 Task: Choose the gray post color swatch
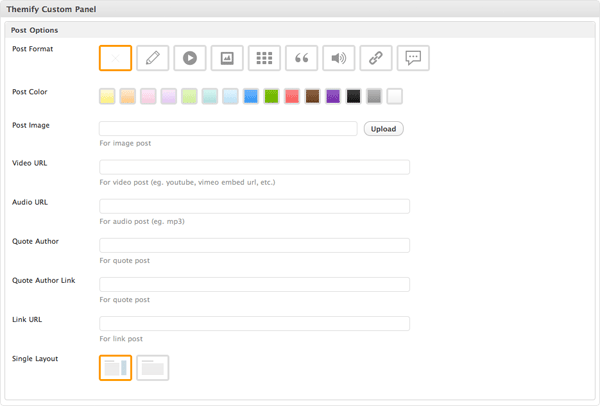coord(374,96)
